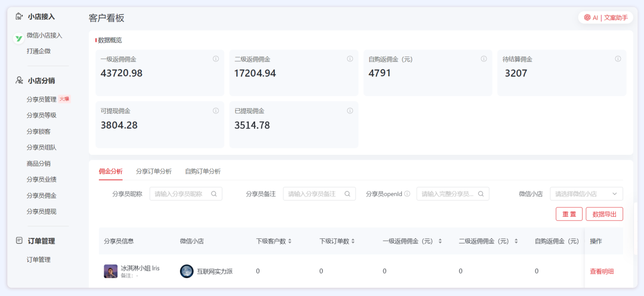Click the 订单管理 section icon
Screen dimensions: 644x296
click(x=18, y=241)
